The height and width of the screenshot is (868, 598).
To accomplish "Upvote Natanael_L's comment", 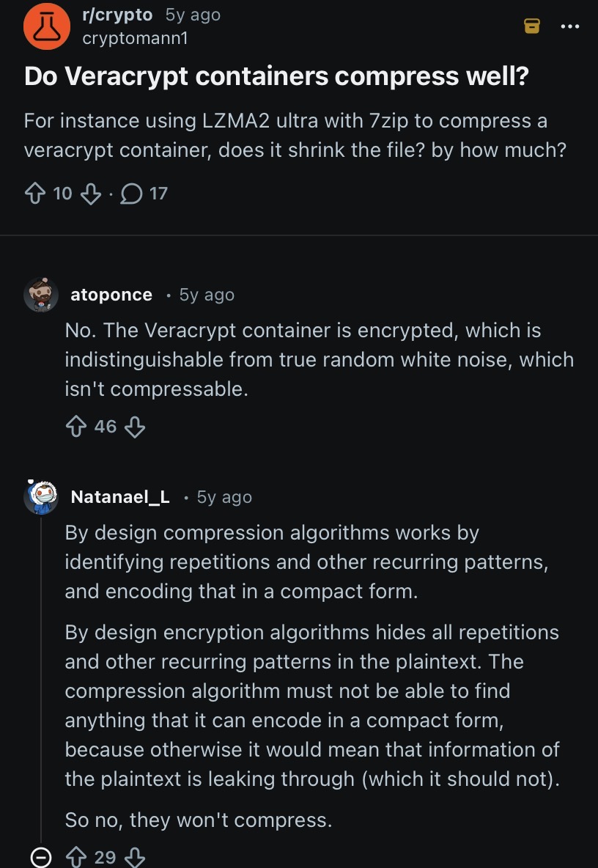I will (76, 856).
